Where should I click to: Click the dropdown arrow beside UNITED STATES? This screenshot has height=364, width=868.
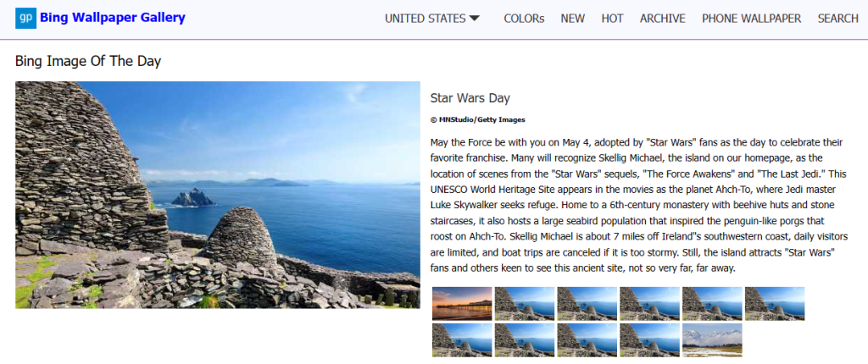tap(474, 19)
